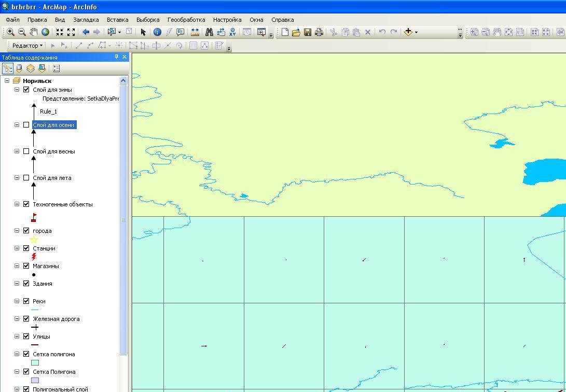
Task: Open the Геообработка menu
Action: point(186,20)
